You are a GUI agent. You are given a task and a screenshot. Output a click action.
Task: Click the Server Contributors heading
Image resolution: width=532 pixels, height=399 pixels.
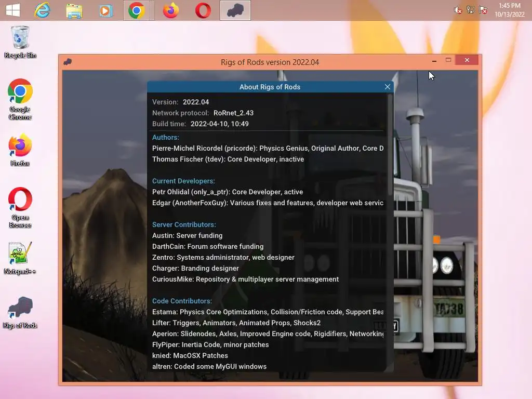click(x=184, y=224)
